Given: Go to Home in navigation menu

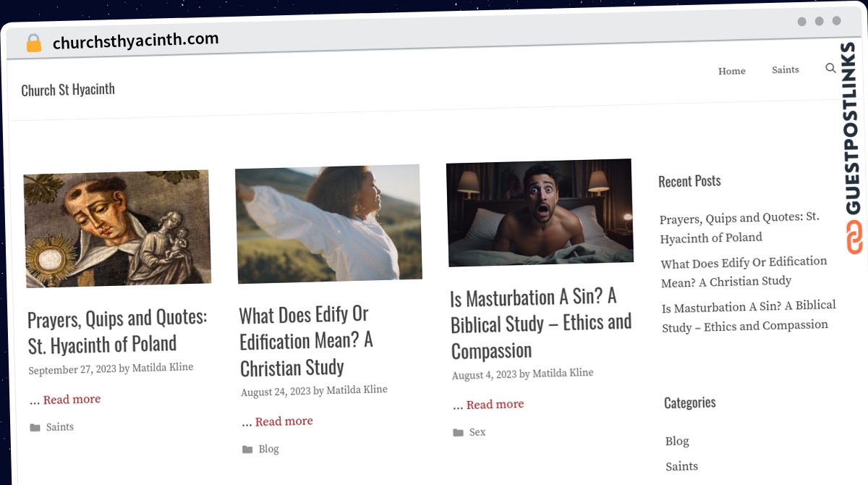Looking at the screenshot, I should pos(732,71).
